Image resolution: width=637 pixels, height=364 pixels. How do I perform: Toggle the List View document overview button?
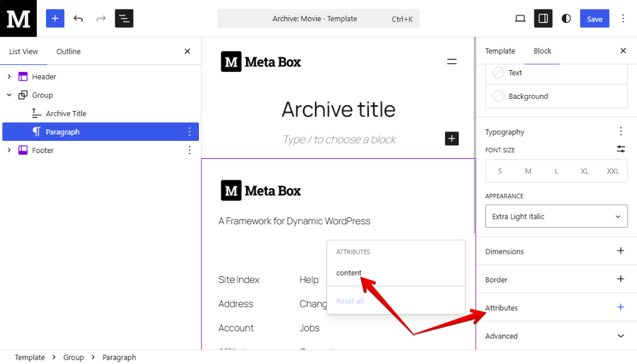pyautogui.click(x=124, y=18)
